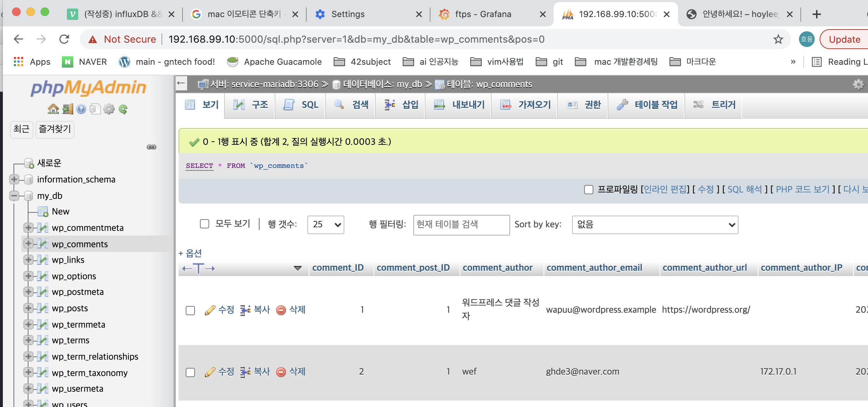This screenshot has height=407, width=868.
Task: Open the Apps grid bookmark
Action: 32,62
